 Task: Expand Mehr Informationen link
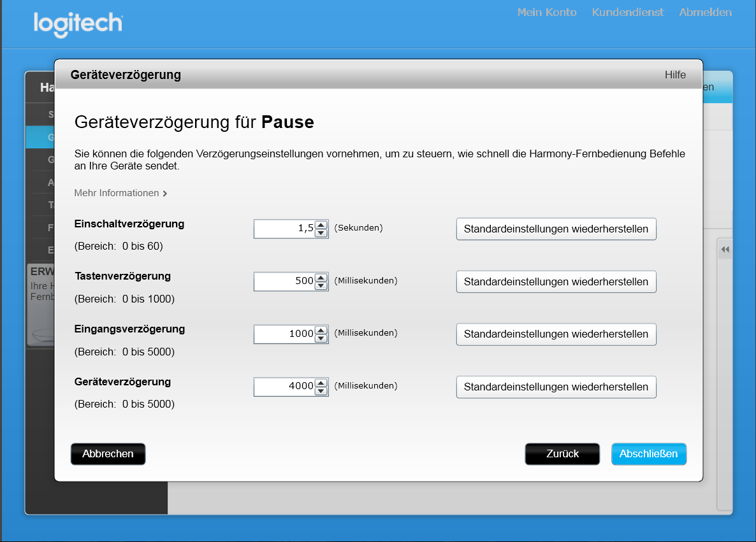tap(120, 193)
